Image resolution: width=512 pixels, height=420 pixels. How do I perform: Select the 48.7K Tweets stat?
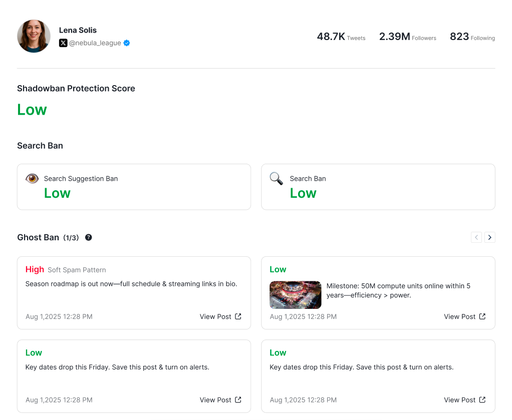coord(341,37)
